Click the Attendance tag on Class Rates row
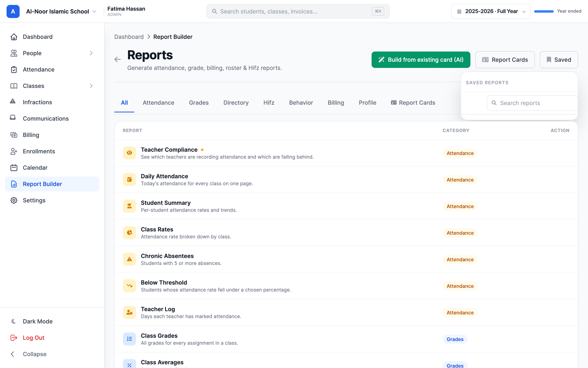Screen dimensions: 588x368 coord(460,233)
